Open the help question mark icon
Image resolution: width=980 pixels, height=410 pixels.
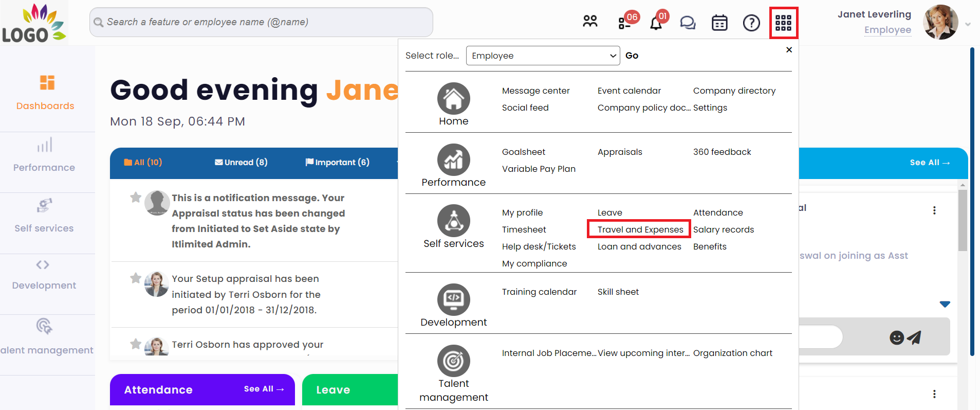(751, 23)
